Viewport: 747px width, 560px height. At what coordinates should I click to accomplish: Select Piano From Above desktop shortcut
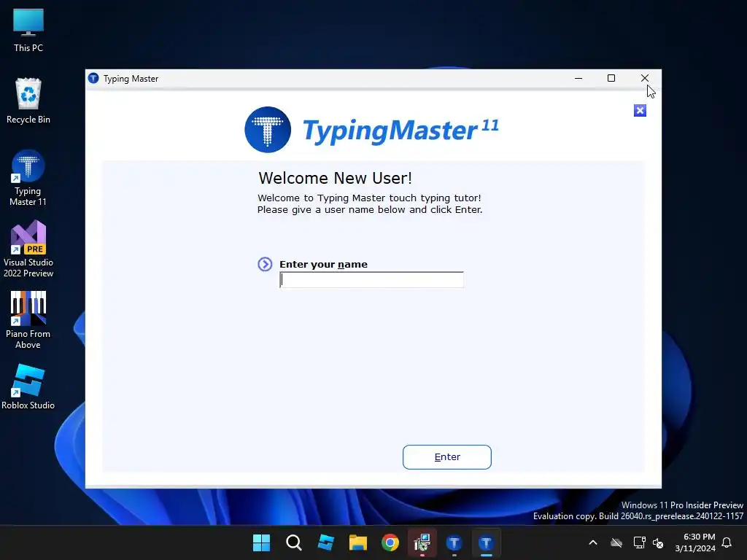click(x=28, y=320)
